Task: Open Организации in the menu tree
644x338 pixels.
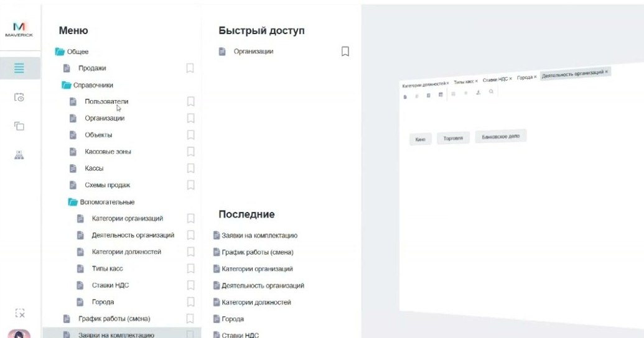Action: pos(105,118)
